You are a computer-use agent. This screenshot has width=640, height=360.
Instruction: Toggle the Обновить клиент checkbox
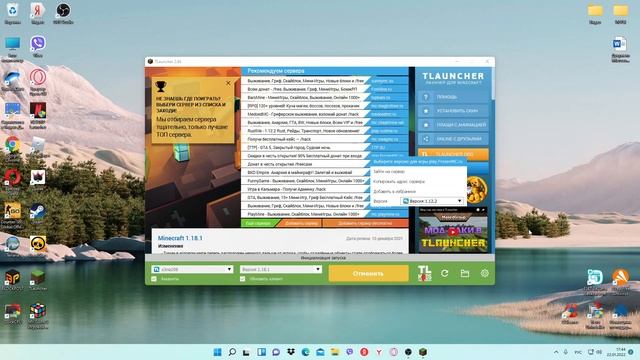tap(243, 279)
